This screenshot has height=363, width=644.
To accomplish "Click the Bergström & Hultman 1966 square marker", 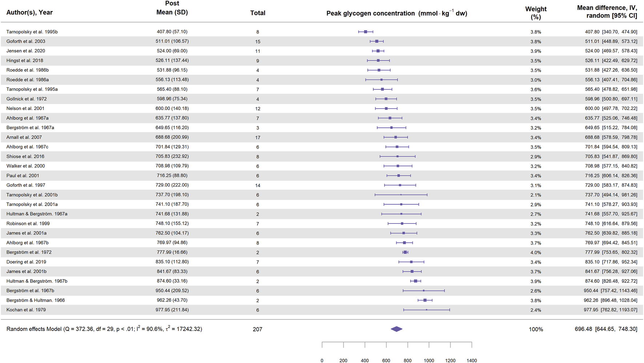I will pos(425,300).
